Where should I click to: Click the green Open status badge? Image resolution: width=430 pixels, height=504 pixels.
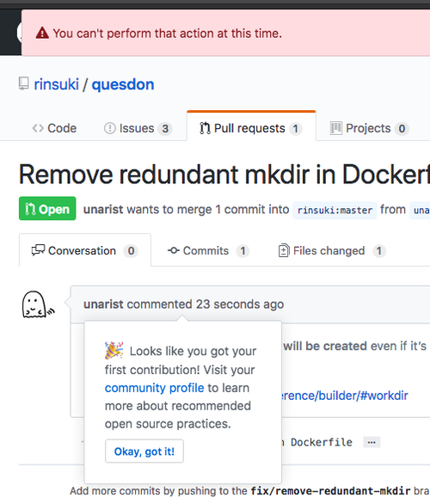point(47,209)
